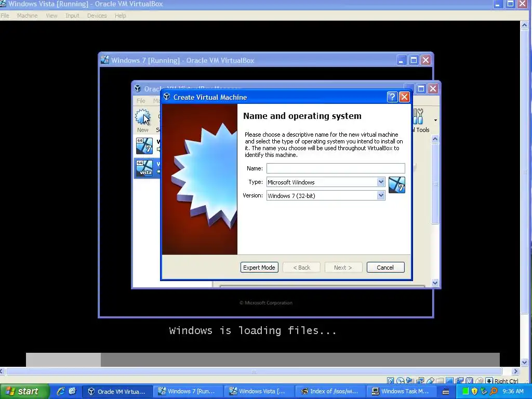Open the File menu of Vista window
Viewport: 532px width, 399px height.
[5, 16]
